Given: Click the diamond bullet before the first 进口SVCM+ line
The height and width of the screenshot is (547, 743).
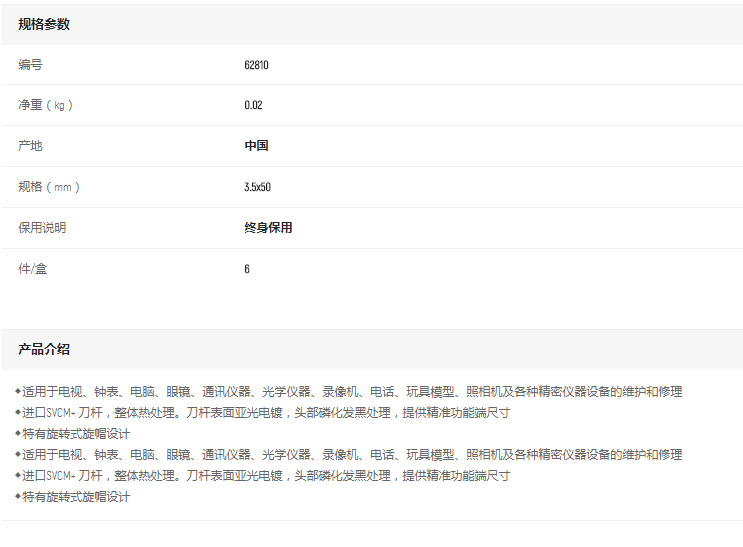Looking at the screenshot, I should [x=18, y=412].
